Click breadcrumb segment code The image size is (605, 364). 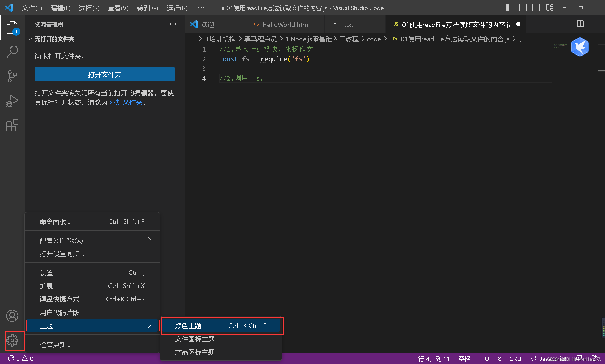(374, 39)
